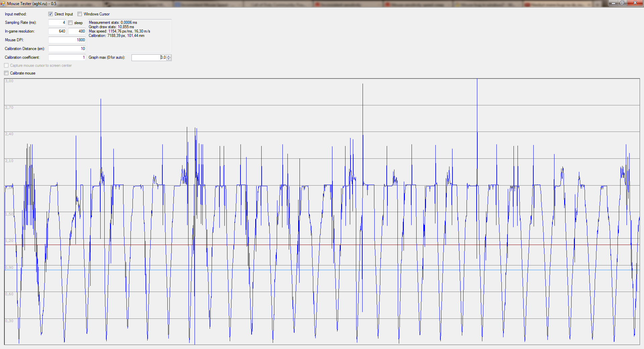Image resolution: width=644 pixels, height=349 pixels.
Task: Focus the in-game resolution height field showing 480
Action: [x=77, y=31]
